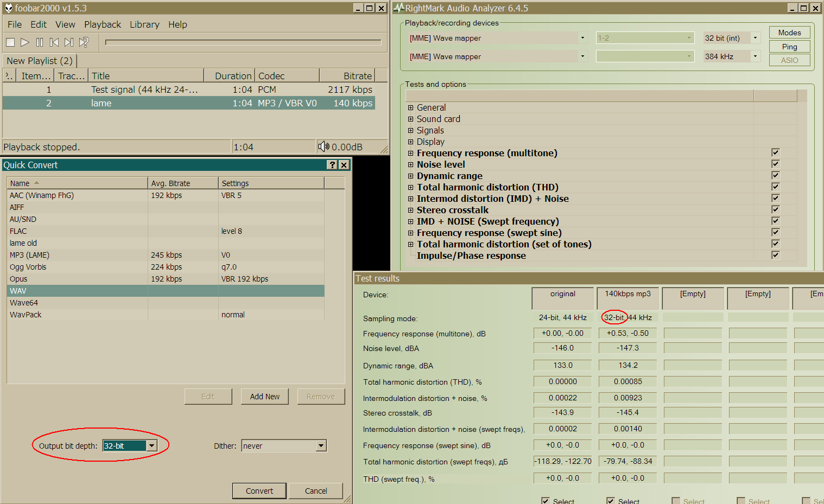Image resolution: width=824 pixels, height=504 pixels.
Task: Expand the Signals options node
Action: [x=411, y=130]
